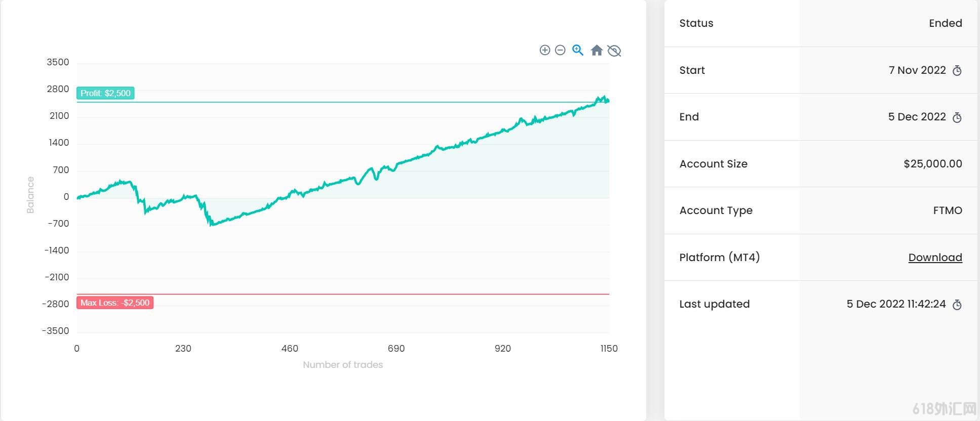Click the -3500 y-axis tick label
The image size is (980, 421).
pyautogui.click(x=56, y=331)
